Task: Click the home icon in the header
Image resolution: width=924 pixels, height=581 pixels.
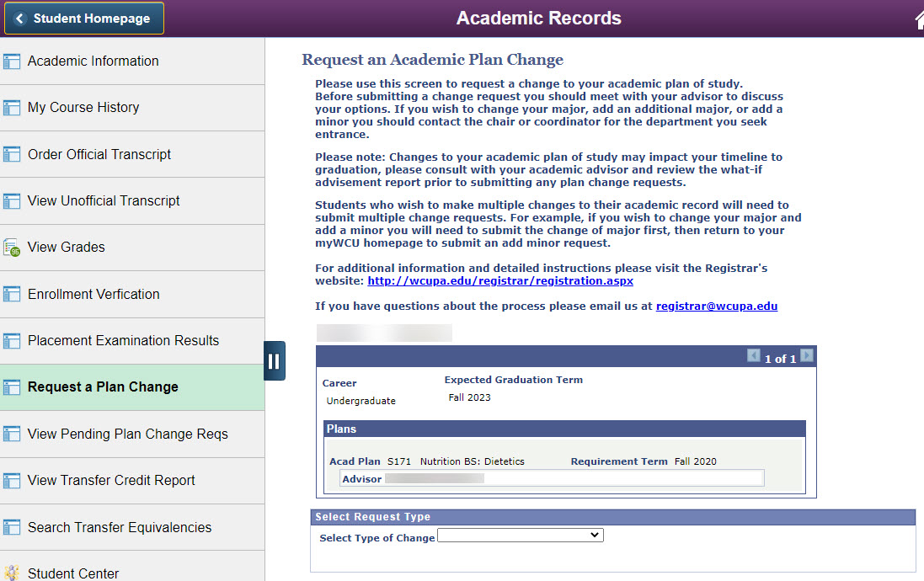Action: click(916, 19)
